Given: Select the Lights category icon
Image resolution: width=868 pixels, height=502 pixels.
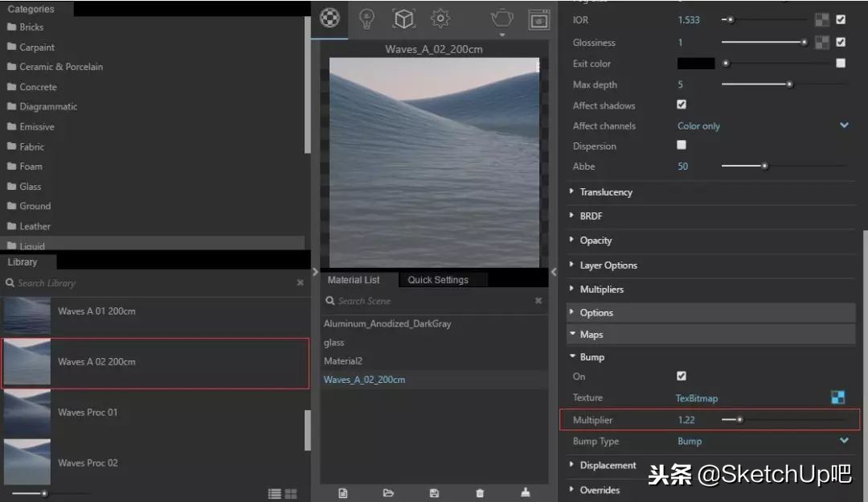Looking at the screenshot, I should coord(366,19).
